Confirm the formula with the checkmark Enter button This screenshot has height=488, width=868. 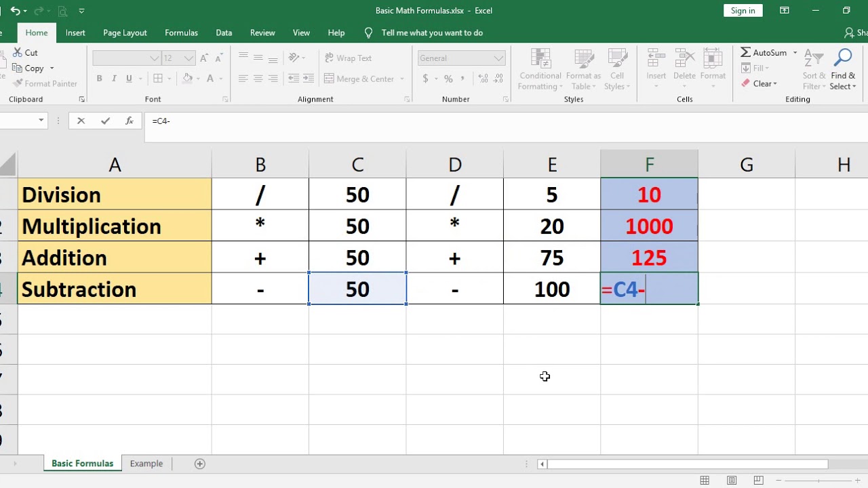(x=105, y=121)
